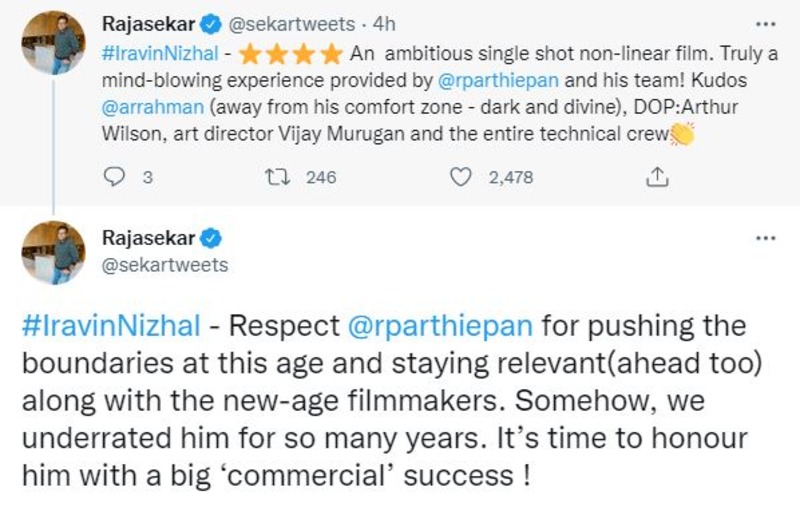Click the Rajasekar name on first tweet

(150, 20)
